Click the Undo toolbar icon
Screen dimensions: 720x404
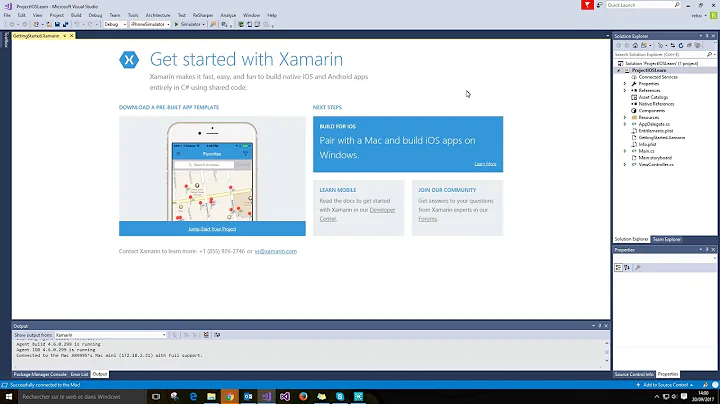(x=77, y=24)
